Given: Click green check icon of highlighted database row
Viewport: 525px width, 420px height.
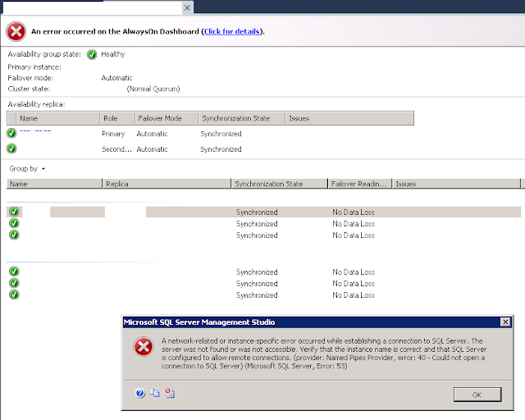Looking at the screenshot, I should (14, 212).
